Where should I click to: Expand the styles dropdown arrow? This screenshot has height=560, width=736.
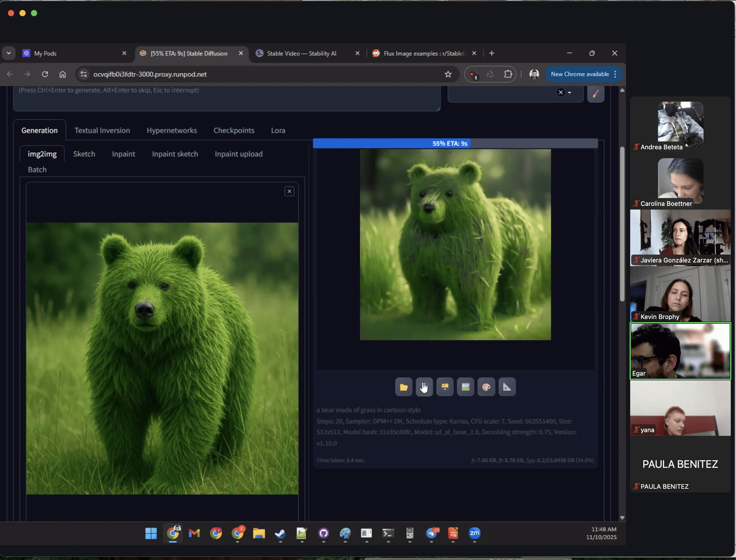coord(570,93)
